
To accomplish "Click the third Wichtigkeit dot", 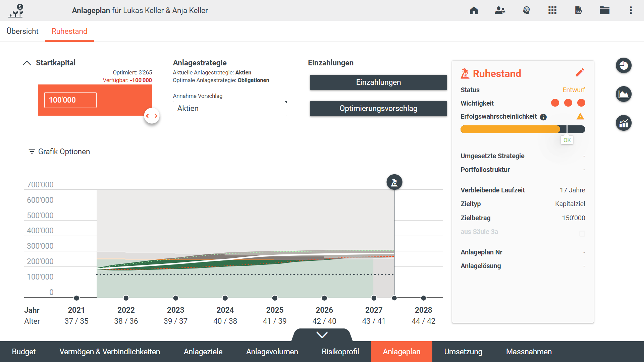I will pos(581,103).
